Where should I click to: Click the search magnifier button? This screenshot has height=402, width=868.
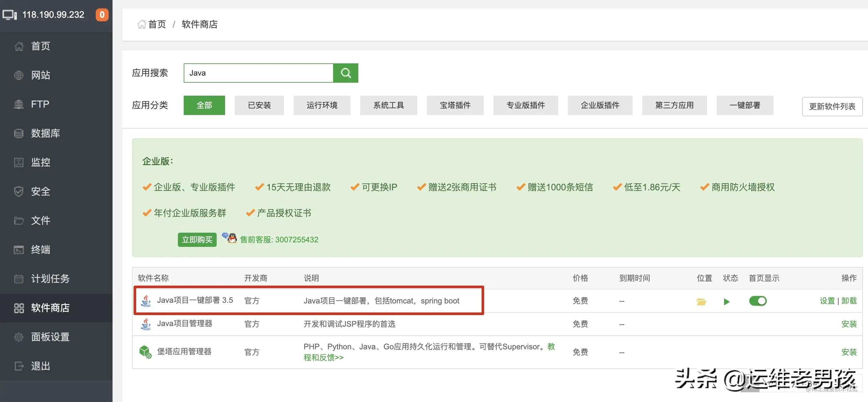pos(346,73)
